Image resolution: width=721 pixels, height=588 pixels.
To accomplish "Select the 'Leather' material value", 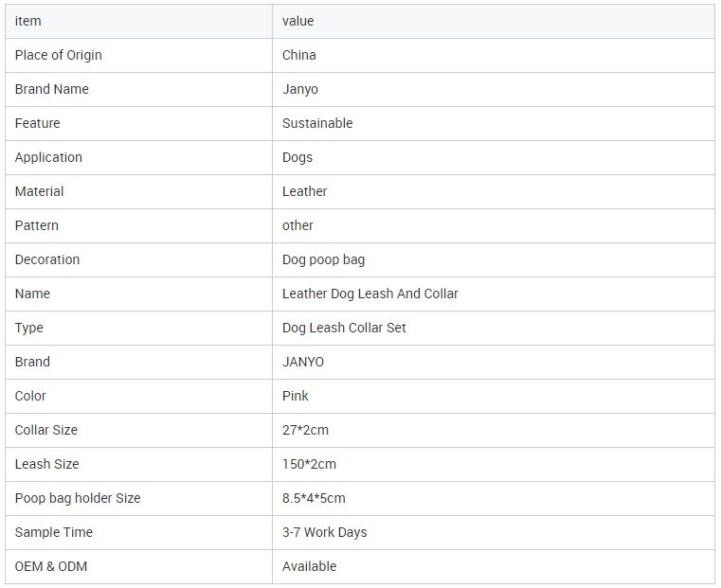I will point(304,191).
